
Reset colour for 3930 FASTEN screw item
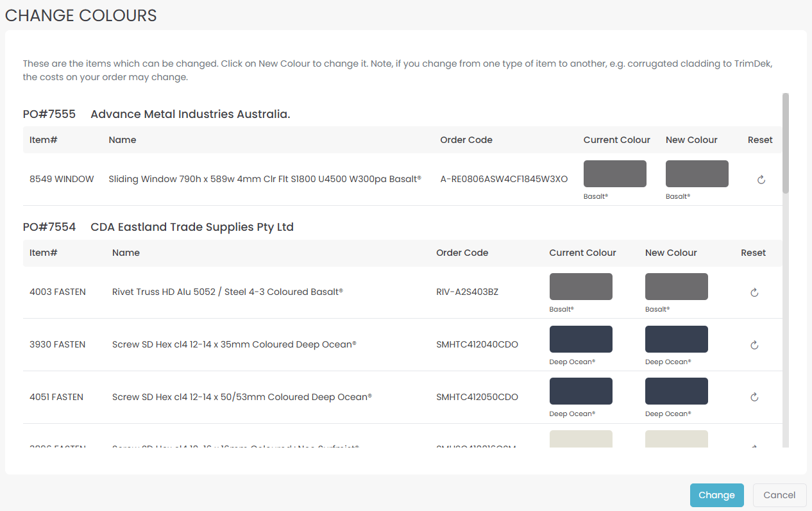pyautogui.click(x=754, y=345)
